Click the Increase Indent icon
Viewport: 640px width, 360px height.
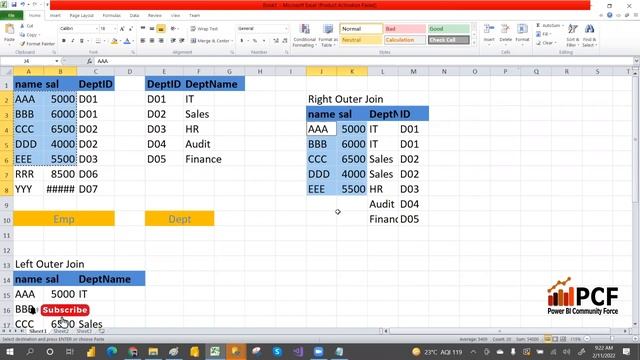182,40
